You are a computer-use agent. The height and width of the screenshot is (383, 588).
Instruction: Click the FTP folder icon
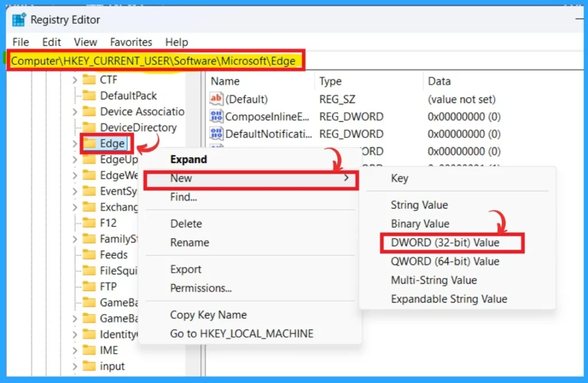pyautogui.click(x=89, y=287)
